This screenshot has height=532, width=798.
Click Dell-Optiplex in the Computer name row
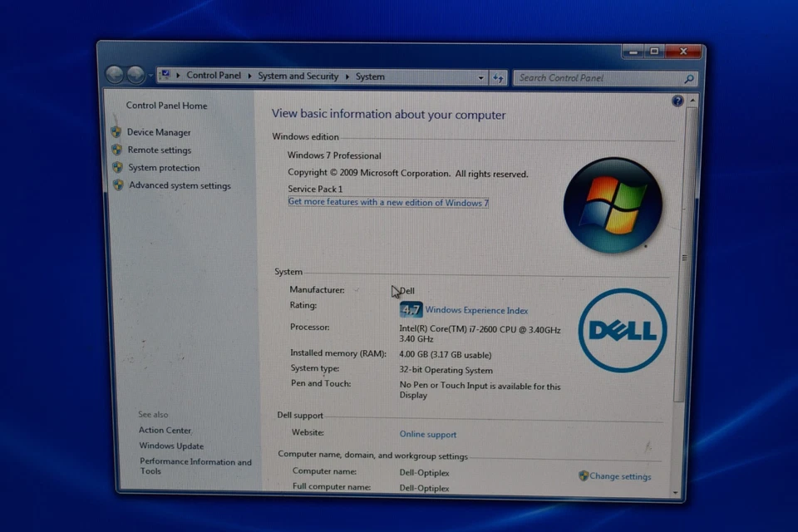click(424, 473)
